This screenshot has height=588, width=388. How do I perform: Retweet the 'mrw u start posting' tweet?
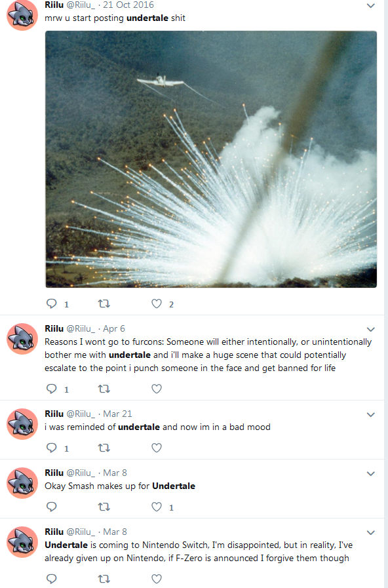coord(104,304)
